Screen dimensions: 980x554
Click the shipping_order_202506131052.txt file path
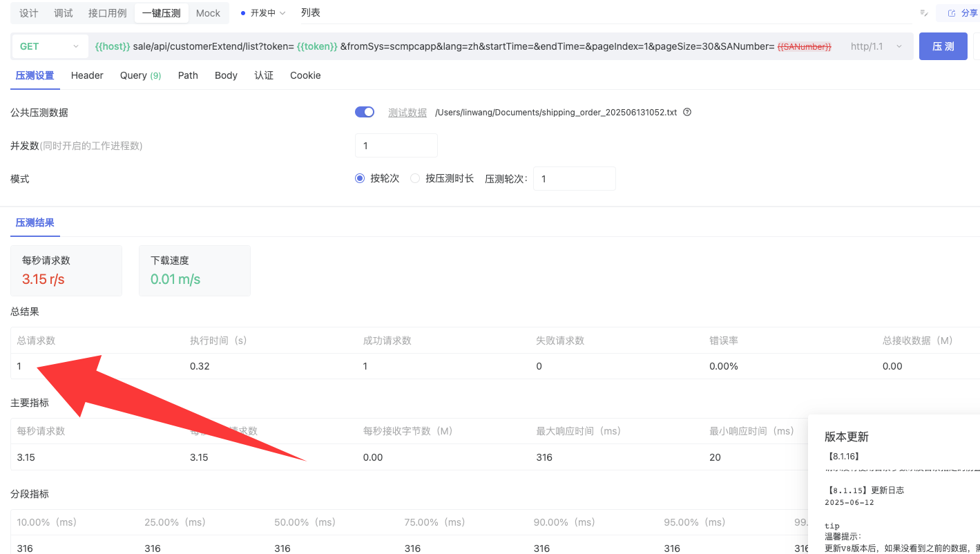[x=556, y=113]
